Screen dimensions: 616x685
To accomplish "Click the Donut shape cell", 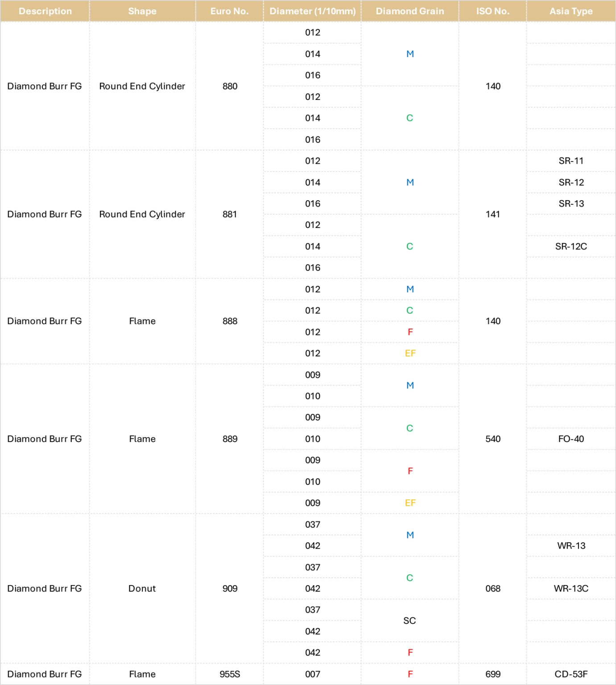I will click(142, 589).
